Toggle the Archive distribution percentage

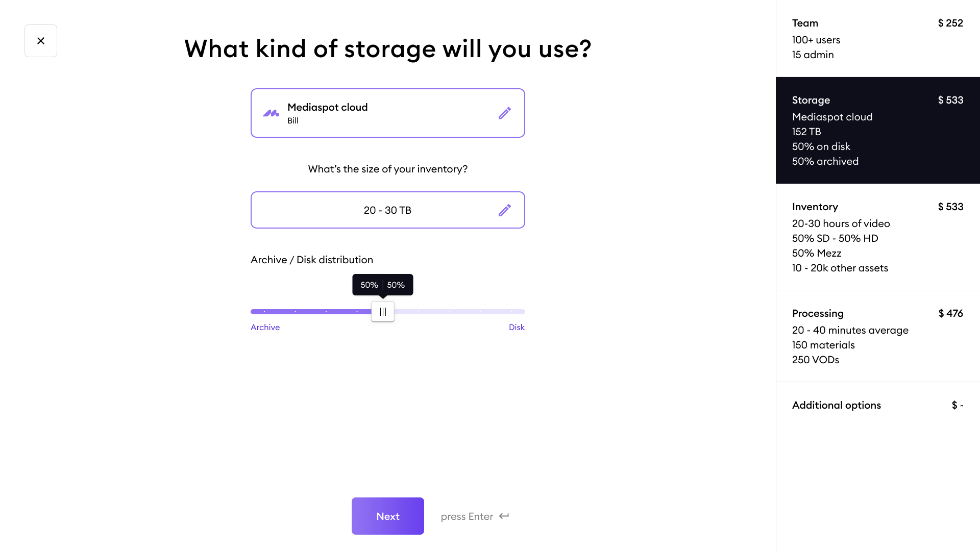point(382,312)
